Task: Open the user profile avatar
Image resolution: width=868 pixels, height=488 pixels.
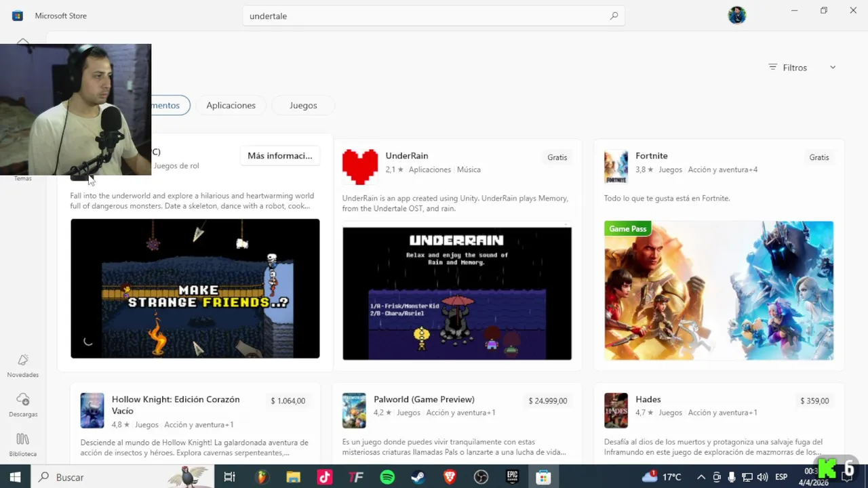Action: 737,15
